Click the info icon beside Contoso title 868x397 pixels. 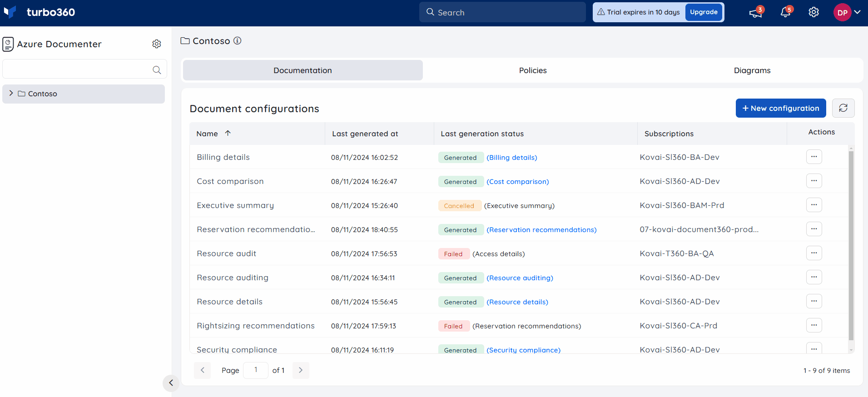coord(238,40)
